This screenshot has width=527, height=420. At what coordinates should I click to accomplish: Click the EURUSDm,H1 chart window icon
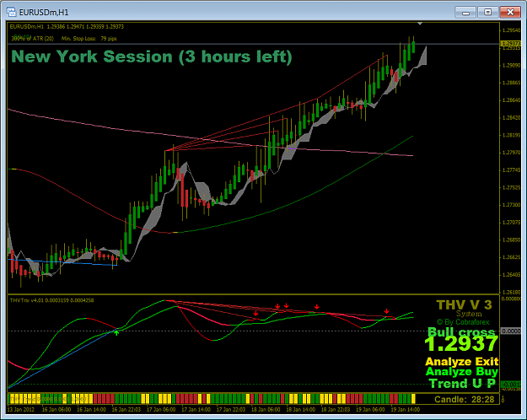[x=12, y=12]
